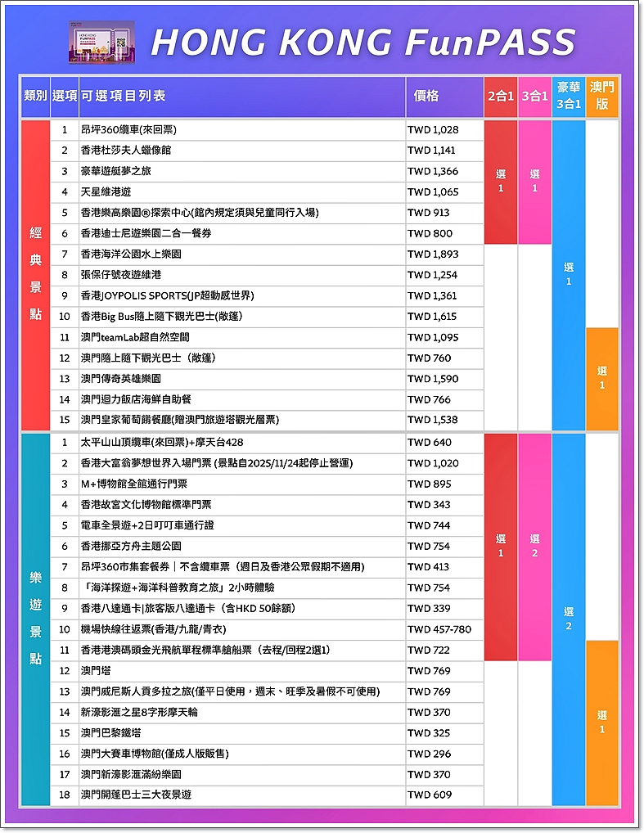Screen dimensions: 644x833
Task: Select the 豪華3合1 column header
Action: pyautogui.click(x=569, y=96)
